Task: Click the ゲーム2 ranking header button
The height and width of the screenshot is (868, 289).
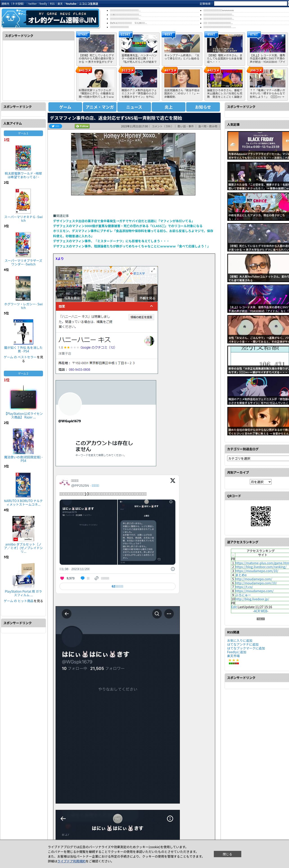Action: 23,373
